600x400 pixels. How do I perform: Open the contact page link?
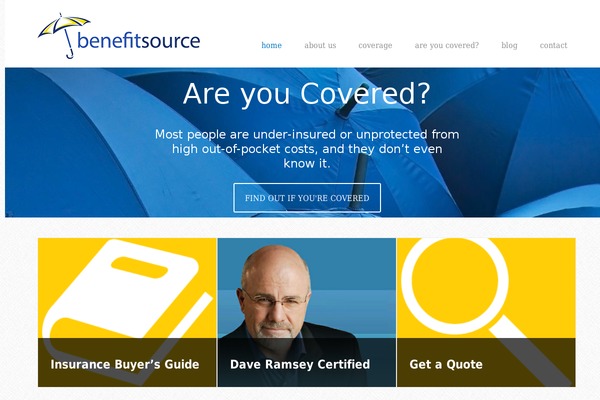[x=553, y=45]
